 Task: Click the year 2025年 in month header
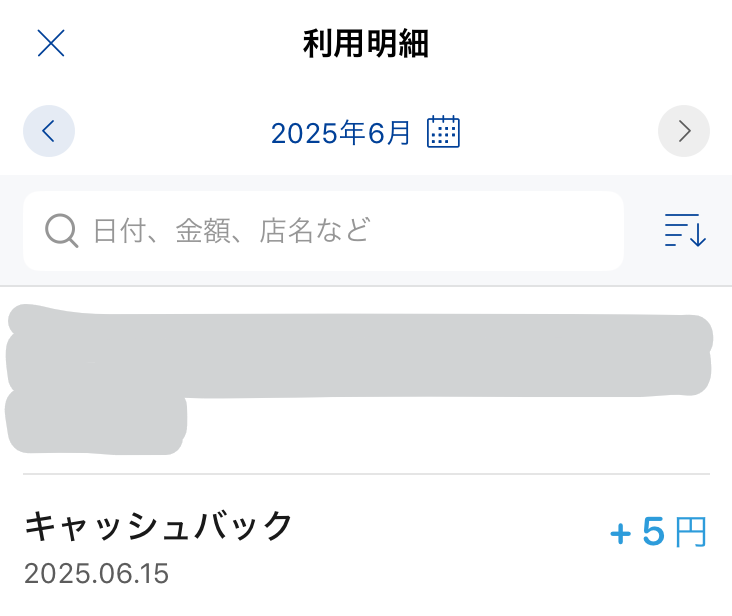point(317,132)
